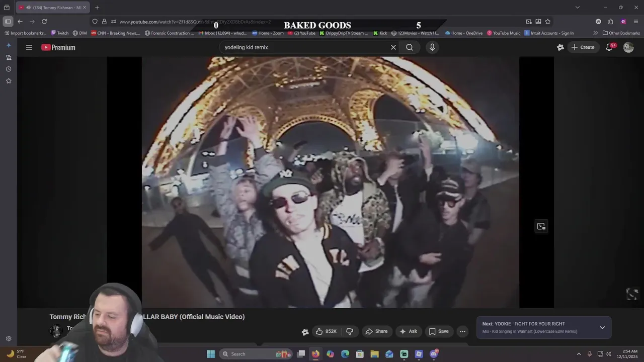
Task: Show tracking protection shield info
Action: tap(95, 22)
